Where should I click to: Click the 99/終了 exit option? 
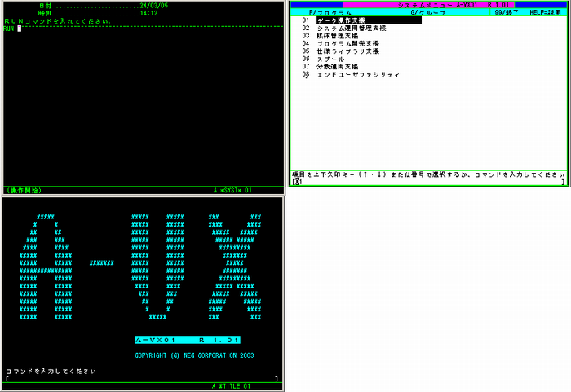pyautogui.click(x=507, y=13)
